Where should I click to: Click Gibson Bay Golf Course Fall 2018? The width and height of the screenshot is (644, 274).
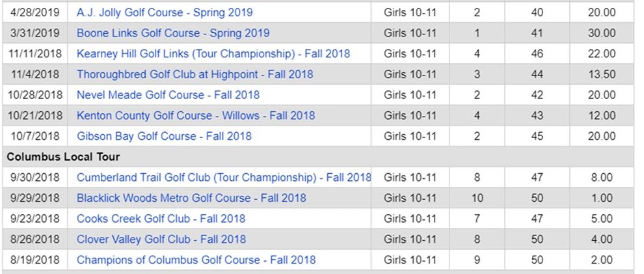pyautogui.click(x=164, y=136)
